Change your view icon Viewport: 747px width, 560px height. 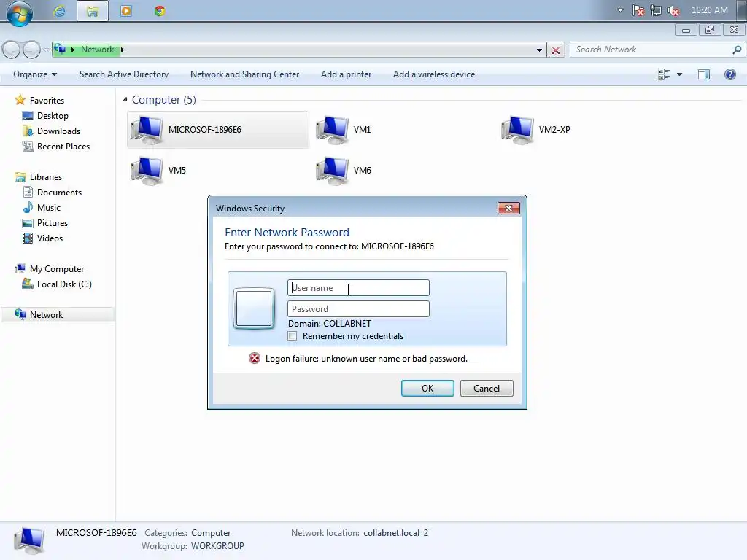coord(664,74)
